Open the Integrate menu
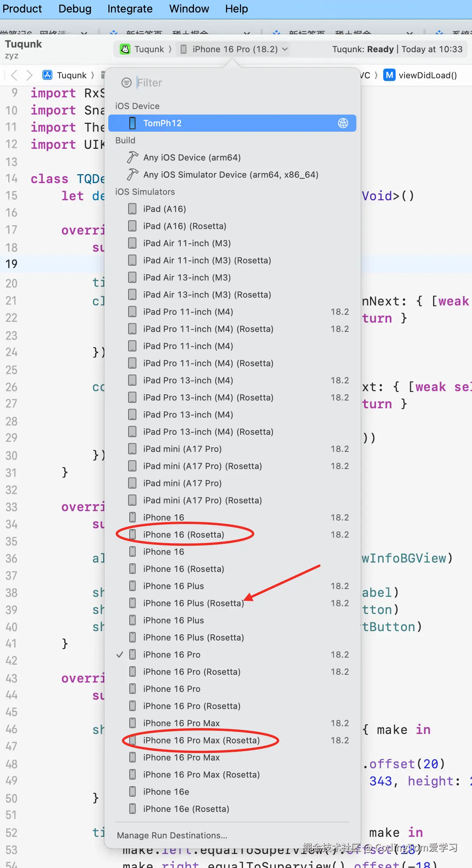472x868 pixels. pyautogui.click(x=130, y=9)
